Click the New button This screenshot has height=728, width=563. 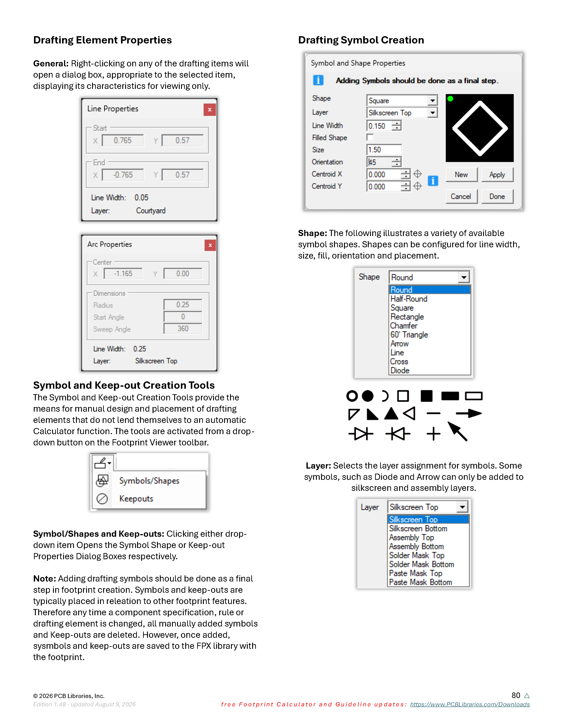tap(462, 175)
